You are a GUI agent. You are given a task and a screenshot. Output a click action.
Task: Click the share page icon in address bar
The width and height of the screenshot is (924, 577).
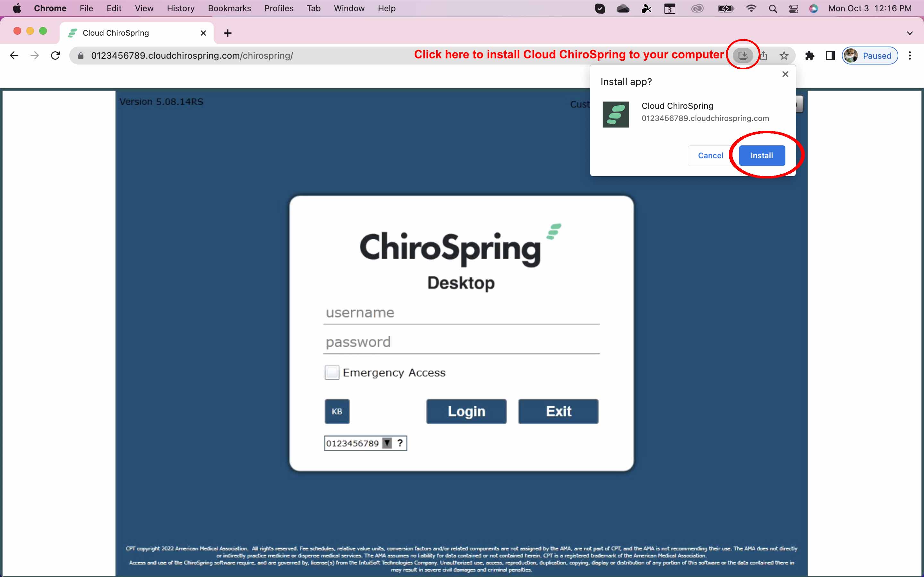pyautogui.click(x=763, y=56)
